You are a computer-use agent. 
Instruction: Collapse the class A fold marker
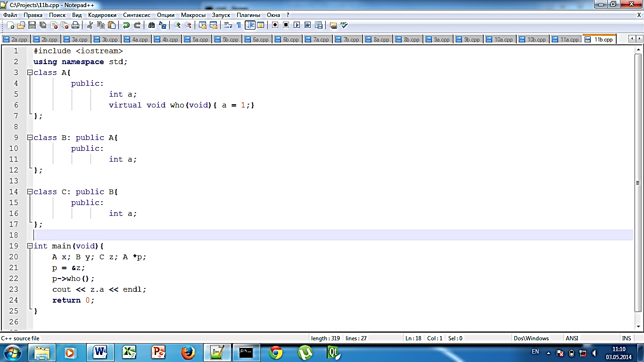click(x=30, y=73)
